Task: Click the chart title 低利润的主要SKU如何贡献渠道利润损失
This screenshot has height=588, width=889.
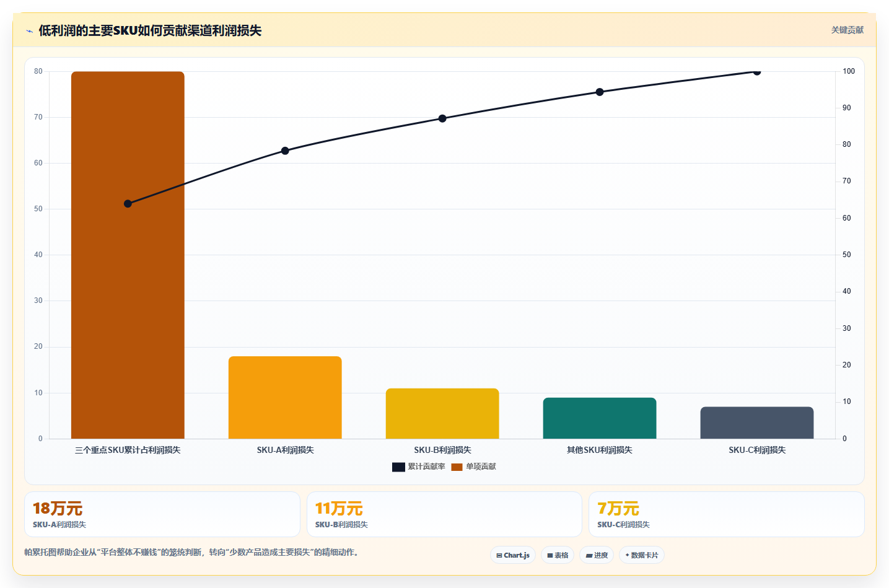Action: point(150,30)
